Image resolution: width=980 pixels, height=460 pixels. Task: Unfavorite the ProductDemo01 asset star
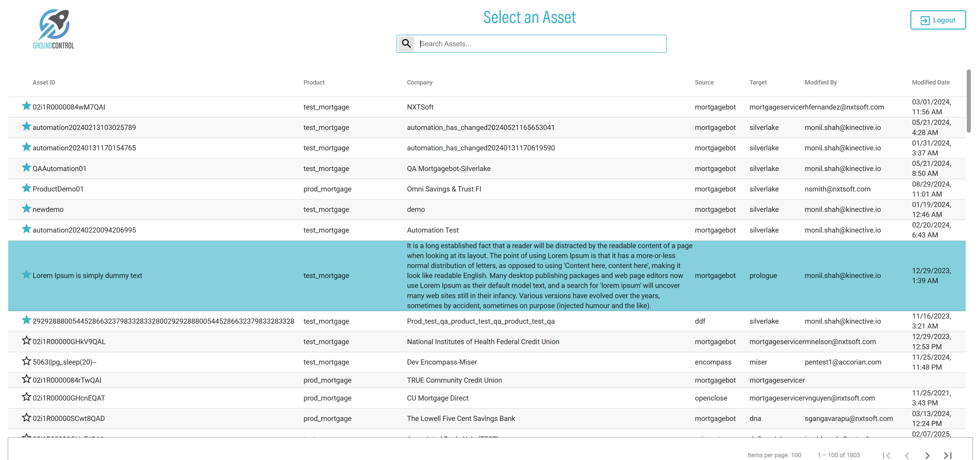tap(26, 188)
